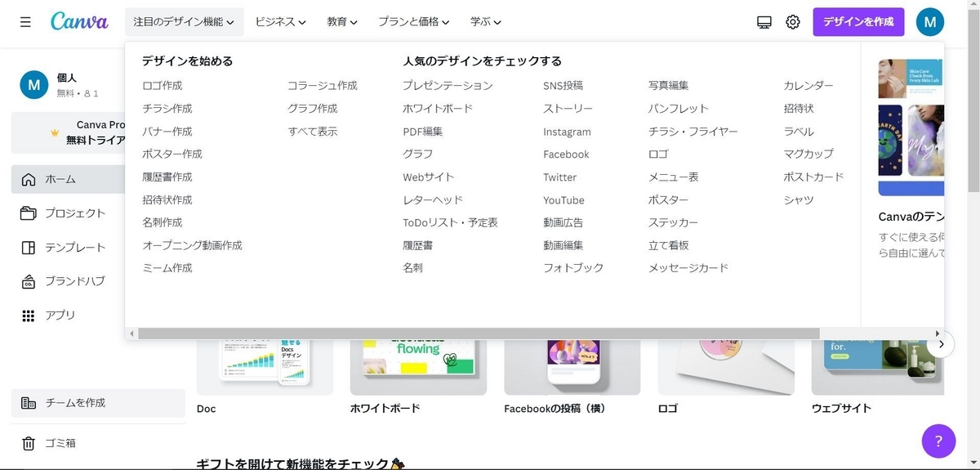Open Instagram in the menu
980x470 pixels.
tap(567, 132)
